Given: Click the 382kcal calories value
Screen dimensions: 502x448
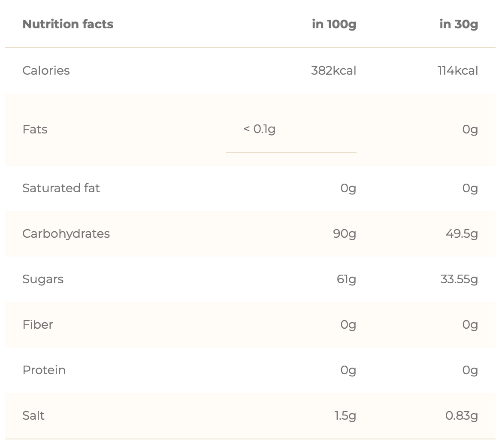Looking at the screenshot, I should (x=333, y=70).
